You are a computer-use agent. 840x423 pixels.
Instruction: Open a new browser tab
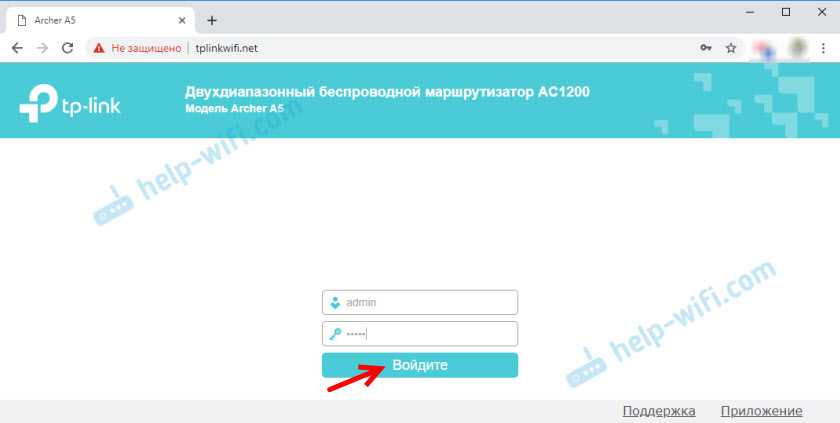[212, 20]
